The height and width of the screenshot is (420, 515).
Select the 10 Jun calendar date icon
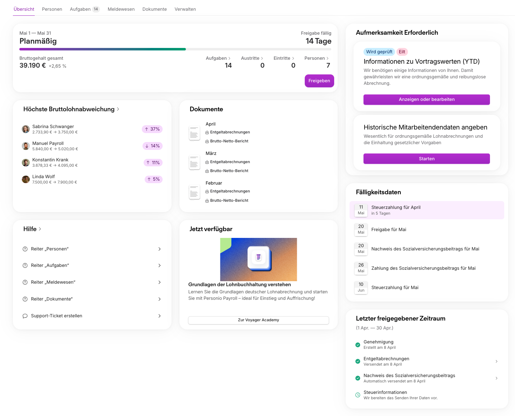tap(361, 287)
